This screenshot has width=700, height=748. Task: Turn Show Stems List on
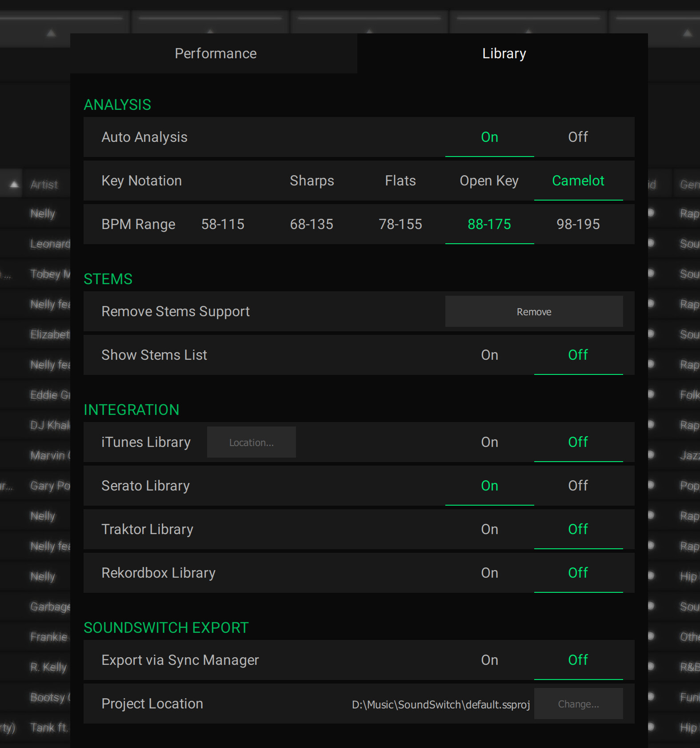(489, 355)
